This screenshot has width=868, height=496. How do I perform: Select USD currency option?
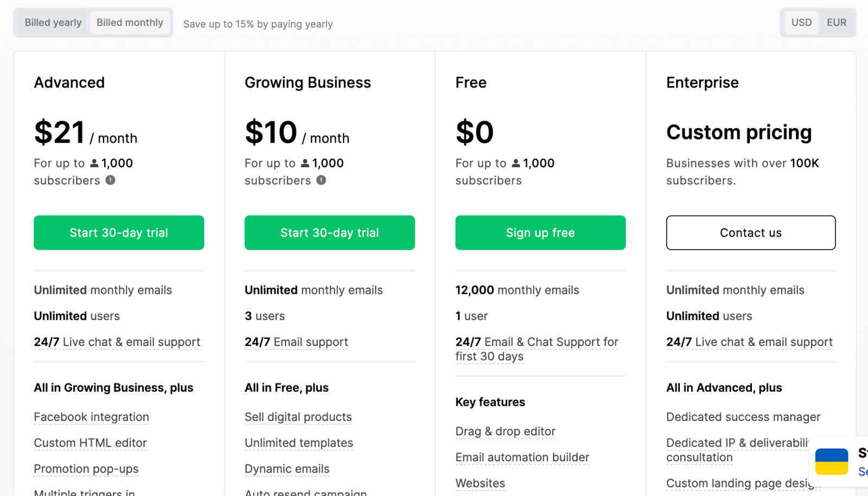click(x=801, y=23)
